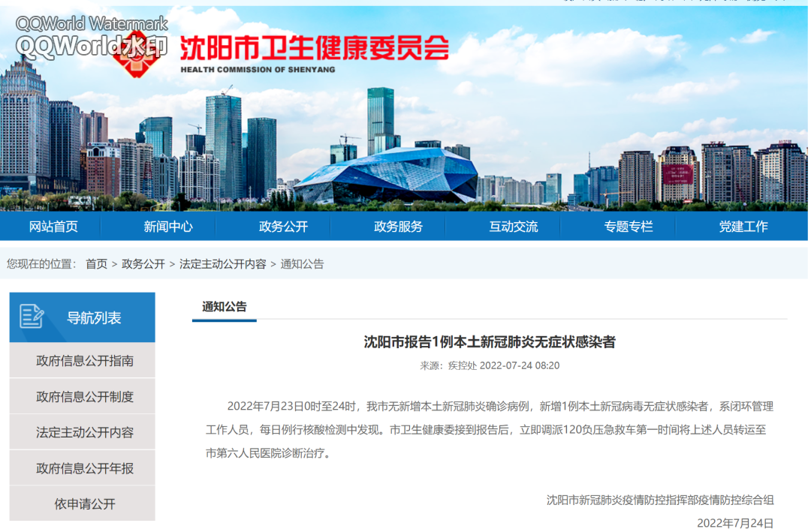Open the 党建工作 menu item

[x=743, y=227]
